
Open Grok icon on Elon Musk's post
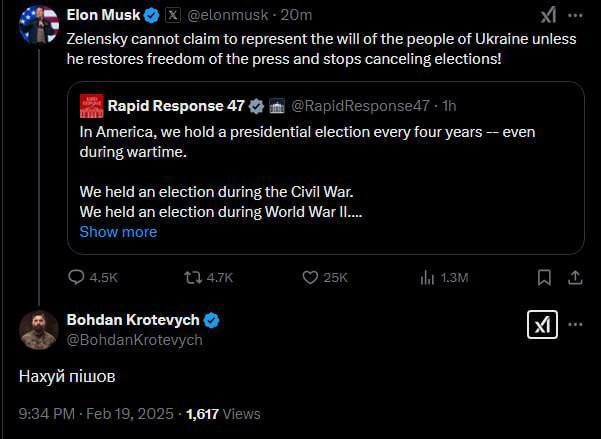coord(548,15)
